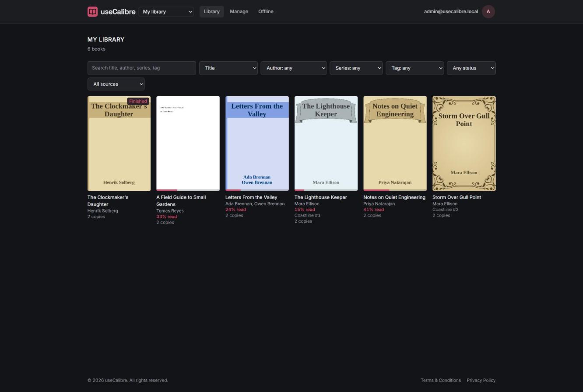Screen dimensions: 583x392
Task: Open the Title sort dropdown
Action: (228, 68)
